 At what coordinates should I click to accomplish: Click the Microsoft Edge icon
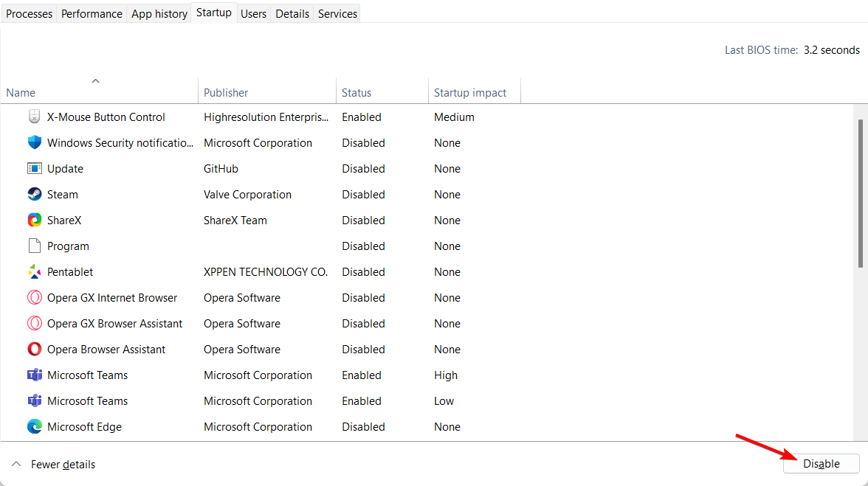click(x=34, y=426)
